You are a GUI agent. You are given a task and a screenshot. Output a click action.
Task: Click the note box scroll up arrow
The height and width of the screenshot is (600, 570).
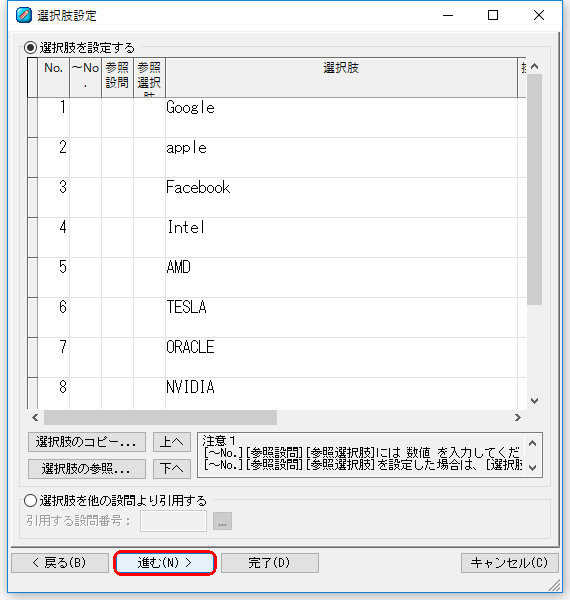coord(532,443)
